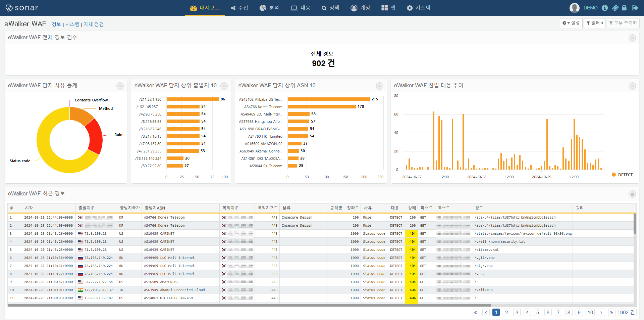Go to page 5
The height and width of the screenshot is (320, 644).
click(x=538, y=312)
